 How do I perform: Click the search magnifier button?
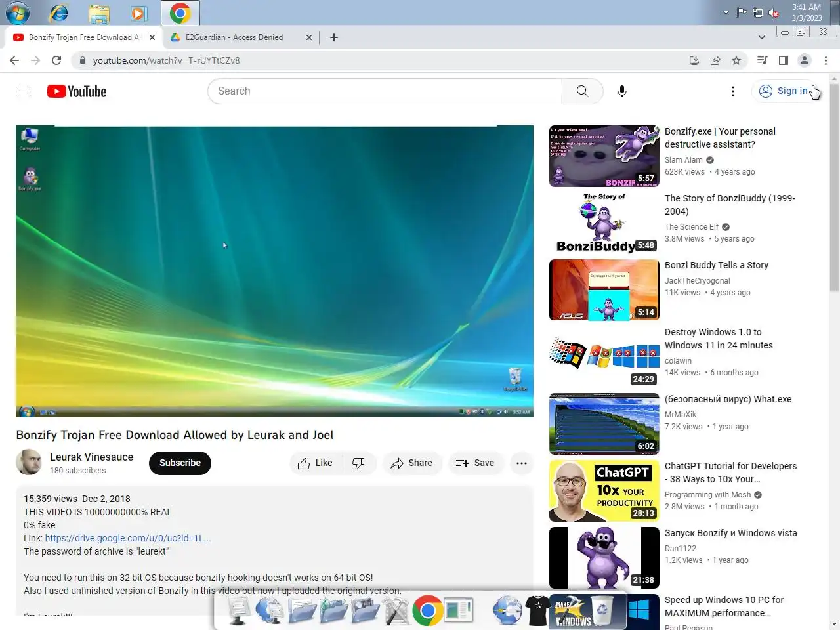coord(582,91)
